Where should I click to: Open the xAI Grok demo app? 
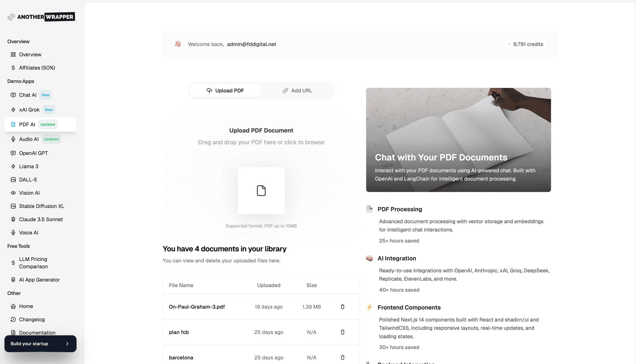pos(29,110)
